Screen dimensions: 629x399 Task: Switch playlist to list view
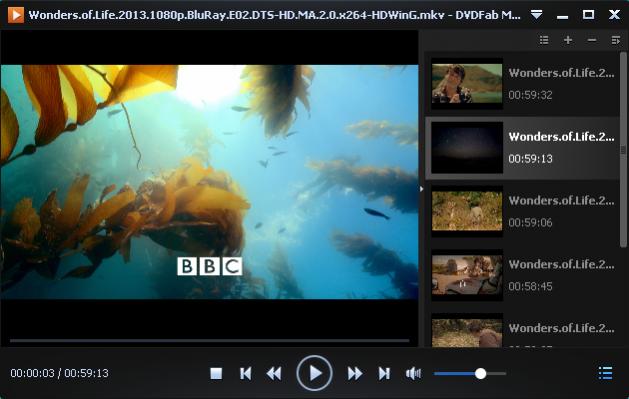coord(544,40)
